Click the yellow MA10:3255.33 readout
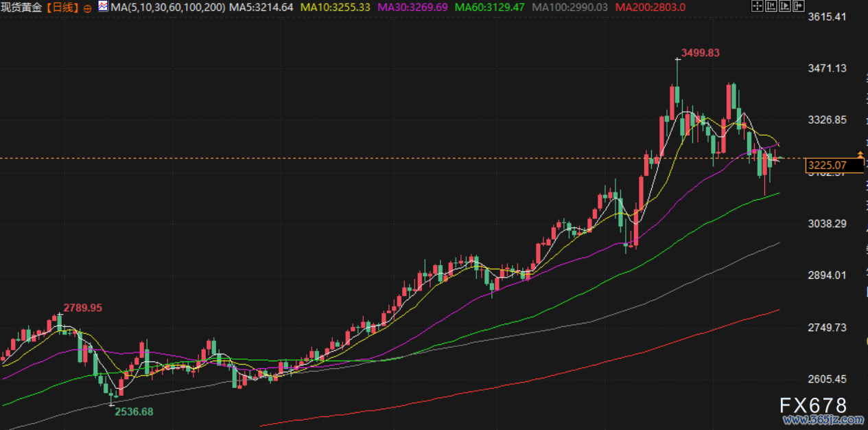Image resolution: width=868 pixels, height=430 pixels. (x=336, y=8)
